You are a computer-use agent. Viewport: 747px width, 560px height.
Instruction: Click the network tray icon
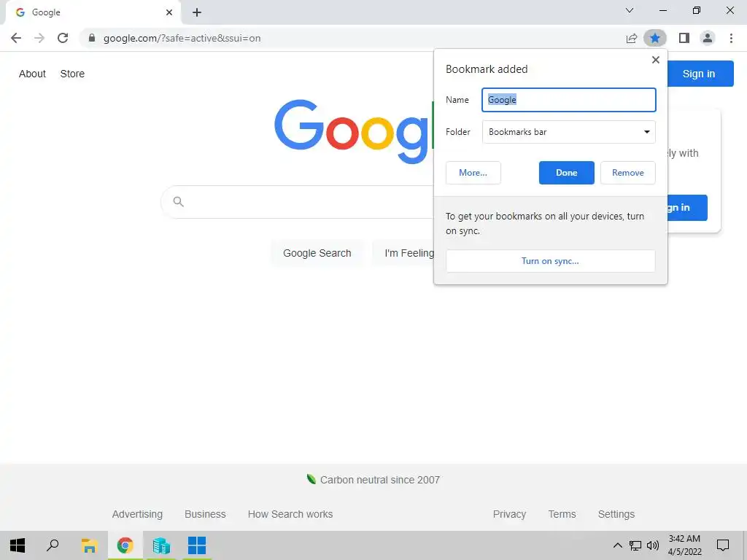tap(635, 545)
